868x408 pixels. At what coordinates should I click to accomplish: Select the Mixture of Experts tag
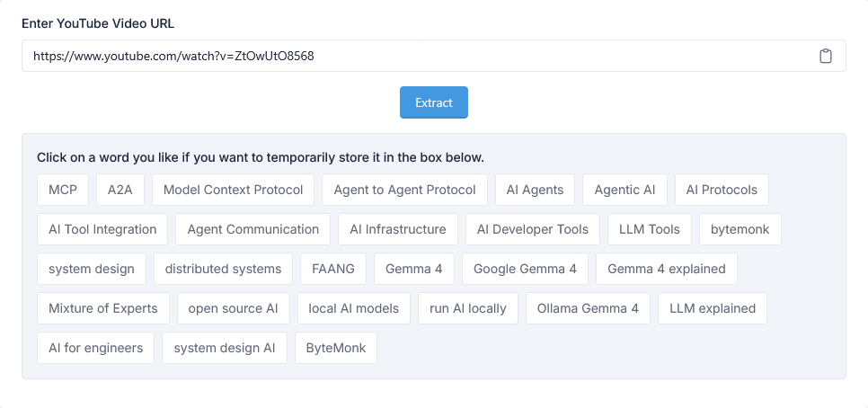click(x=102, y=308)
